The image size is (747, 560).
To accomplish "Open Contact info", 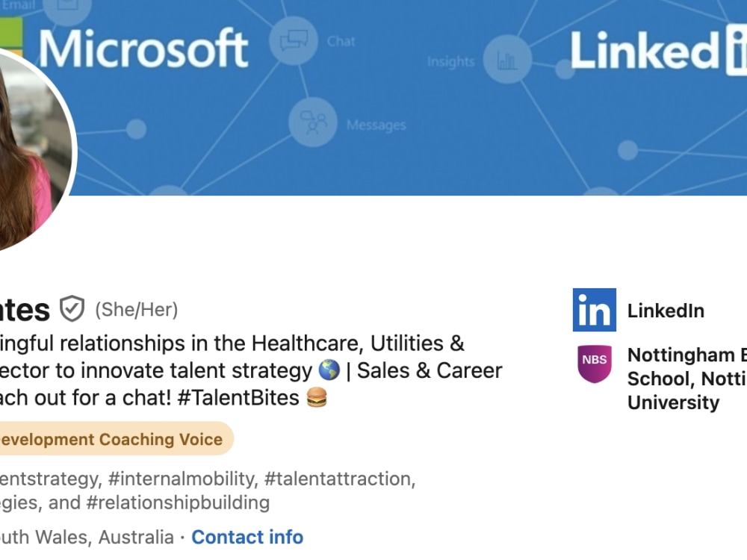I will [247, 537].
